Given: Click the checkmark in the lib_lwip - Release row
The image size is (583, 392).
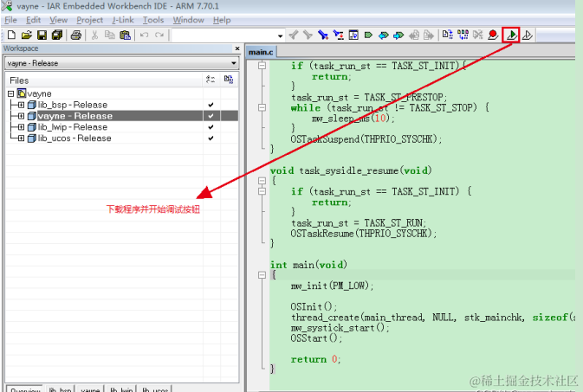Looking at the screenshot, I should [211, 127].
